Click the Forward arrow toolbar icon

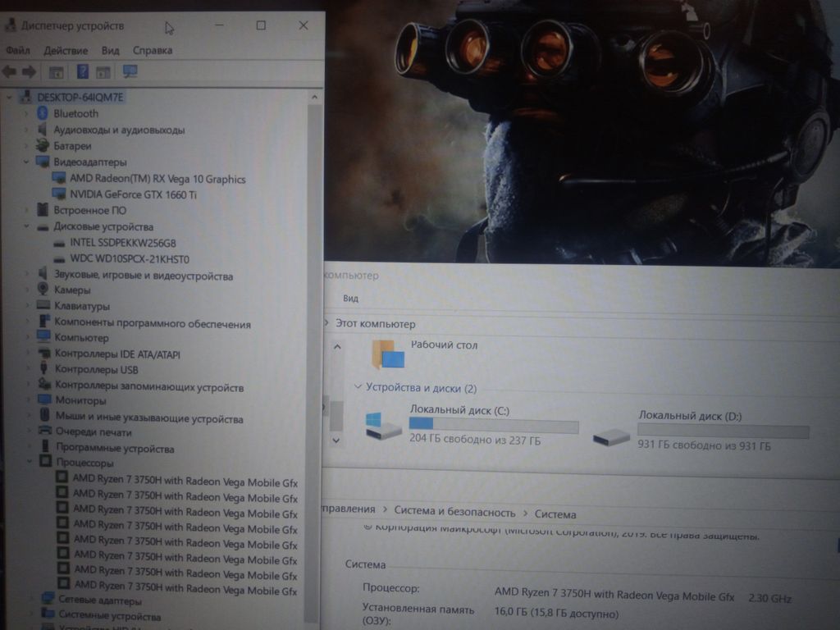(29, 72)
